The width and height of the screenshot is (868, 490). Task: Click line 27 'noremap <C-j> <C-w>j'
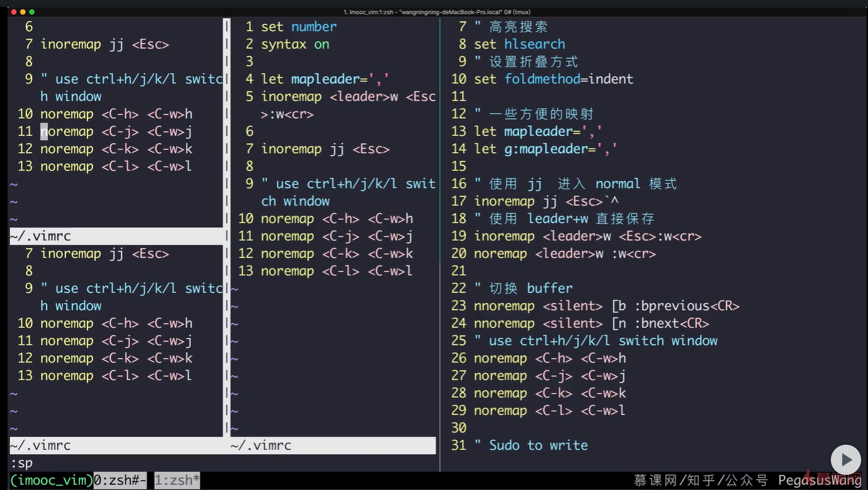[x=550, y=376]
